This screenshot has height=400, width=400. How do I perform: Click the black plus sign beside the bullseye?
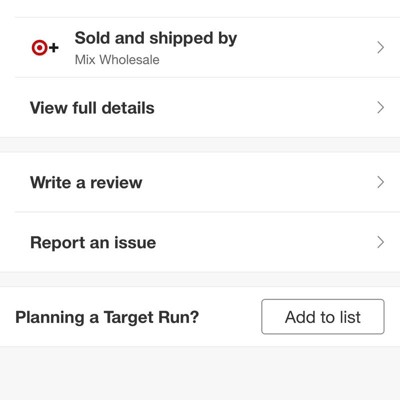click(x=54, y=48)
